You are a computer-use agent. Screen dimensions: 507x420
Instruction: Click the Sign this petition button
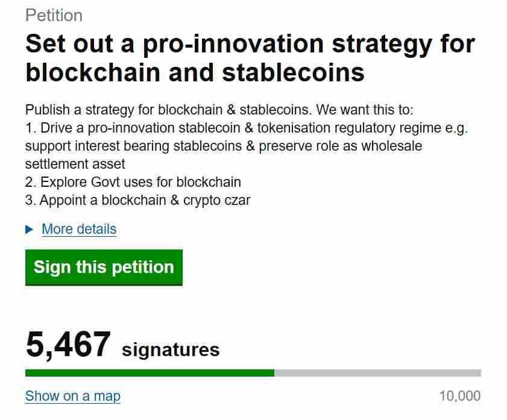(x=104, y=267)
